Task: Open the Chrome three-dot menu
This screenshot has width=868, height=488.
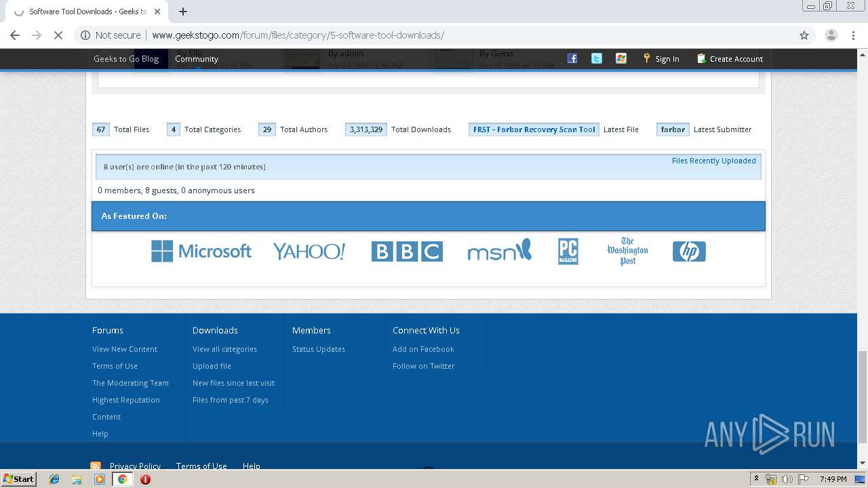Action: click(x=853, y=35)
